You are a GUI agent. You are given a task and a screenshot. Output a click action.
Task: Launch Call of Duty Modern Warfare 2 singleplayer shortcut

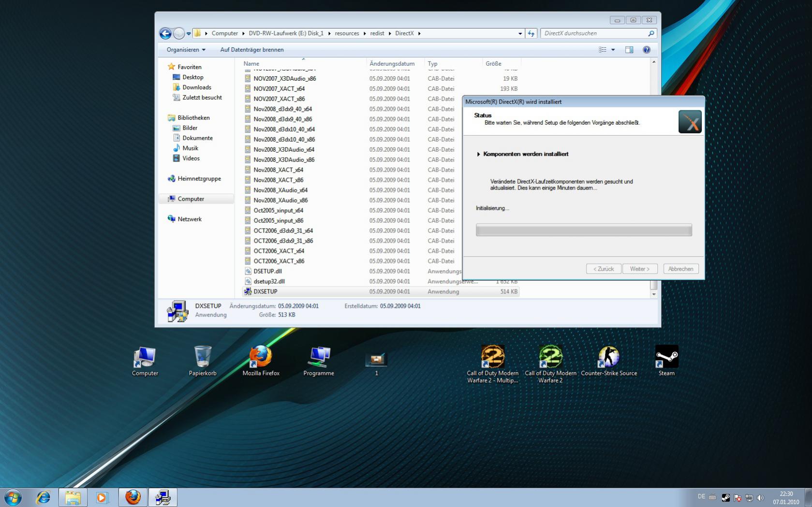coord(550,364)
